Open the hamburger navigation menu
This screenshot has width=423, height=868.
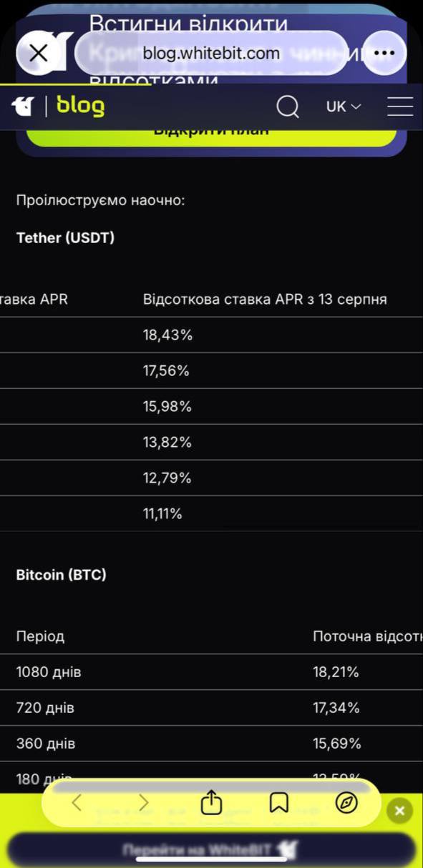click(400, 107)
